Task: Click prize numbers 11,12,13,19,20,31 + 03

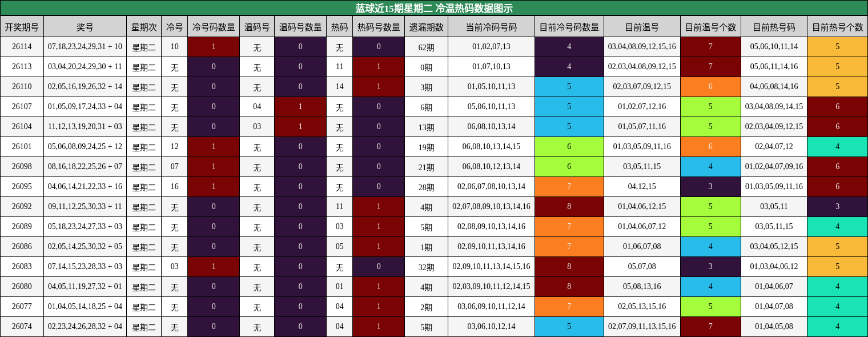Action: 85,127
